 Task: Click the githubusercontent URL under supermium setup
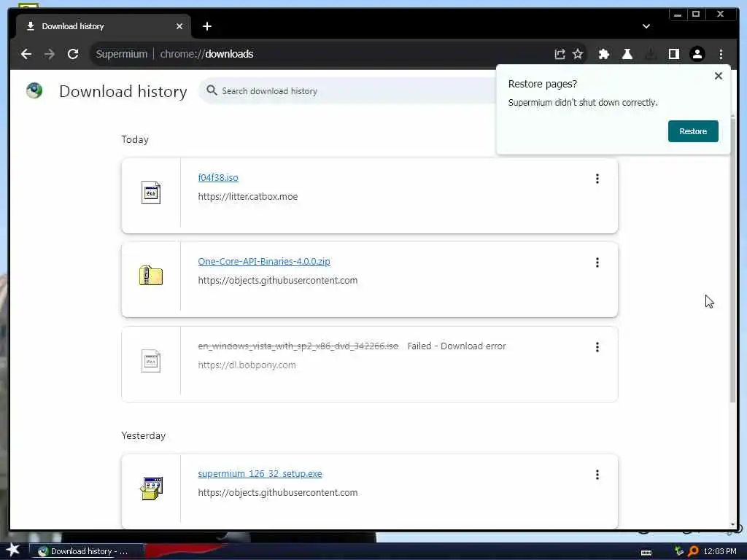278,493
